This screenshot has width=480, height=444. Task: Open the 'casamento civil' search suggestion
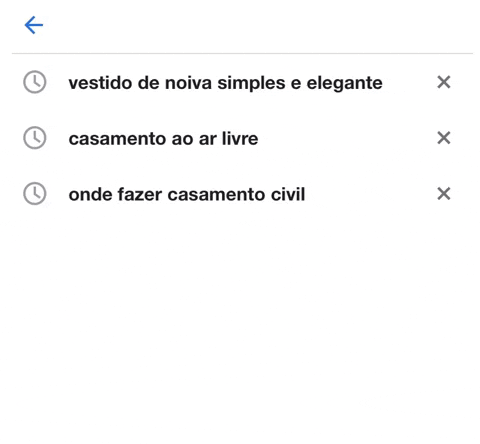click(x=187, y=194)
